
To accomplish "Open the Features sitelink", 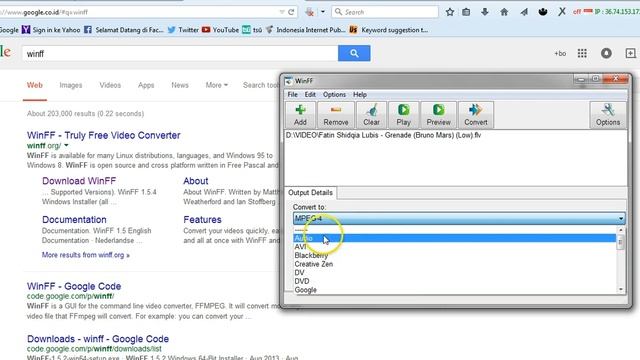I will 202,220.
